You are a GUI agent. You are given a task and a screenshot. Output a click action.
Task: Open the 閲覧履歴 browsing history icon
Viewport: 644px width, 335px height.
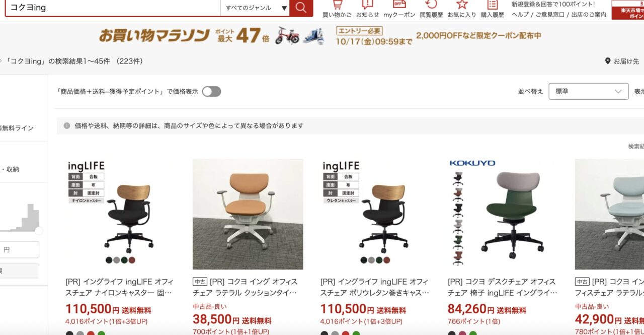coord(431,5)
